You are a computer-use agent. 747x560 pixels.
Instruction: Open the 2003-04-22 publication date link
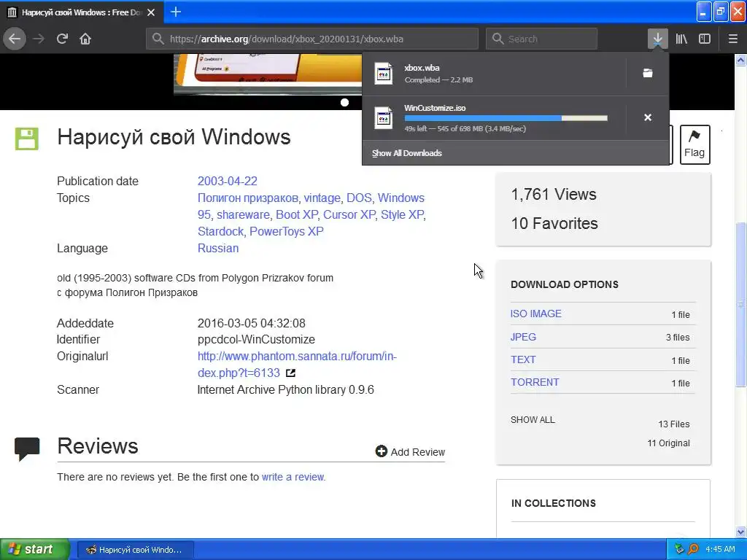pyautogui.click(x=228, y=181)
